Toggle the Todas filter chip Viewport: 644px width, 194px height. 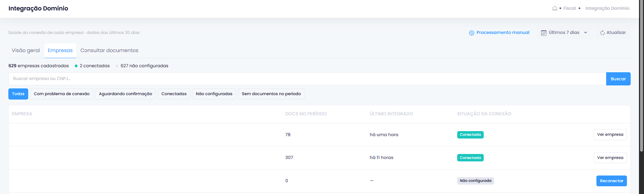(x=18, y=94)
